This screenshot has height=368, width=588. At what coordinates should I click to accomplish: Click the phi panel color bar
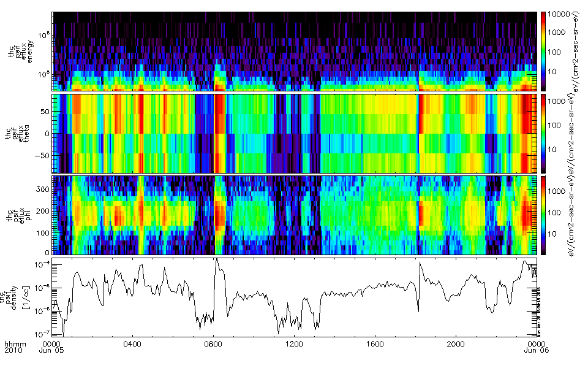point(543,215)
